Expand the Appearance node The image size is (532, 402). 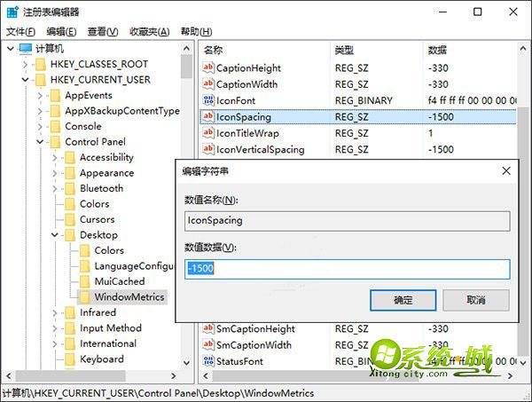coord(55,173)
